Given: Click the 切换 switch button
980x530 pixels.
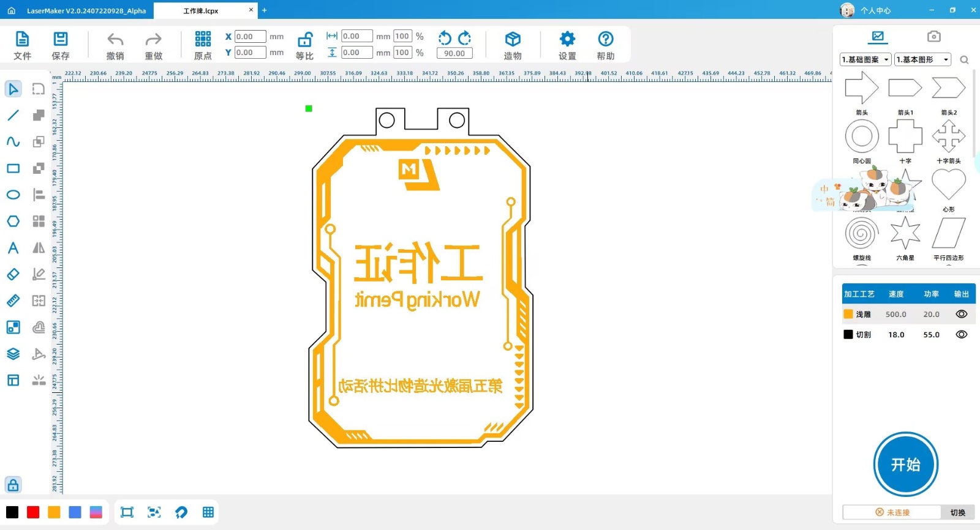Looking at the screenshot, I should point(958,512).
